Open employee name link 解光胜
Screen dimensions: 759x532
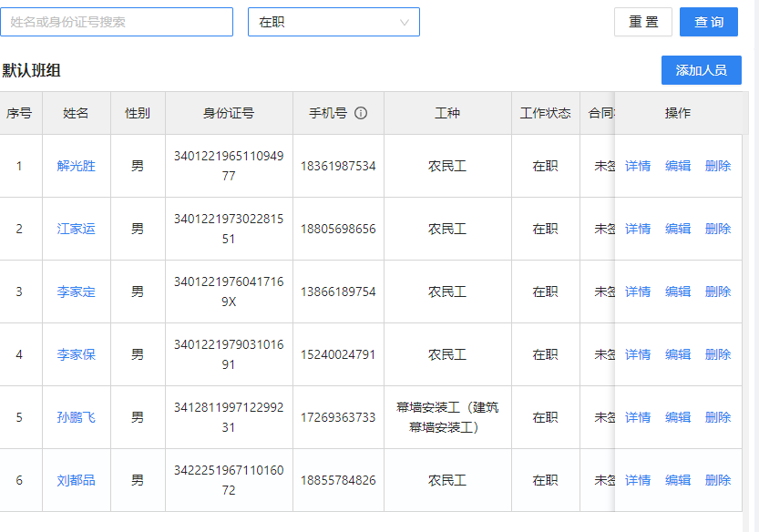(x=77, y=166)
